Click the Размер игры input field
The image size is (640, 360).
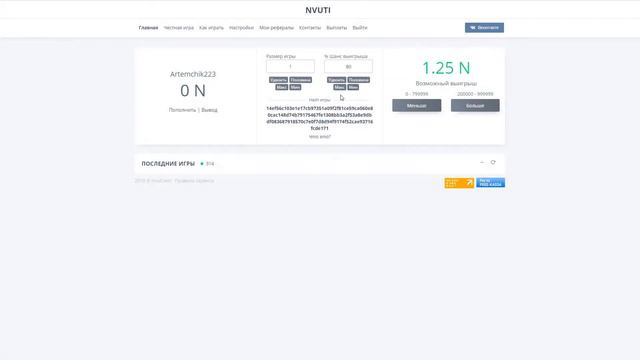[290, 66]
